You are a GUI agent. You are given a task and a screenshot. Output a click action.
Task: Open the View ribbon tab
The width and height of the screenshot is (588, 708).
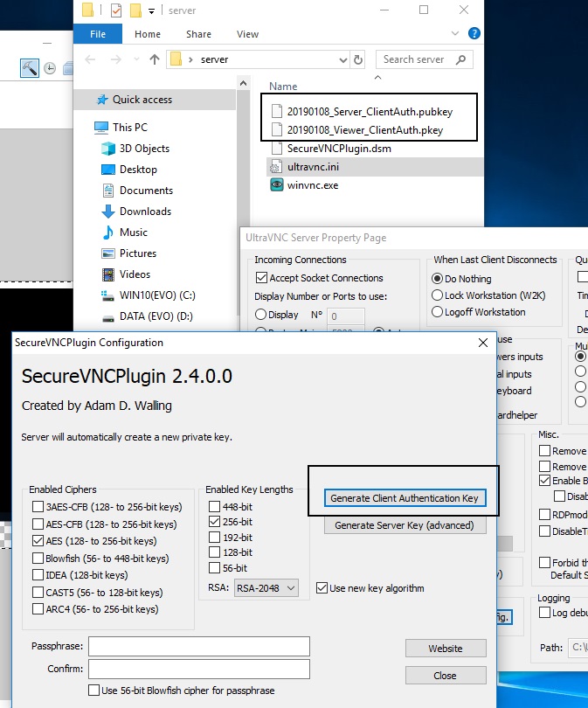247,34
